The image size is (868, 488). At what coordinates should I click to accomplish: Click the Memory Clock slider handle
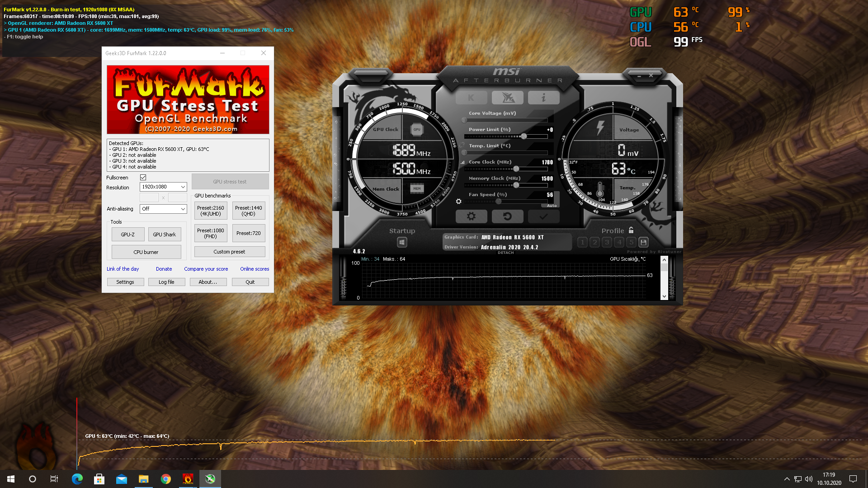pyautogui.click(x=516, y=185)
